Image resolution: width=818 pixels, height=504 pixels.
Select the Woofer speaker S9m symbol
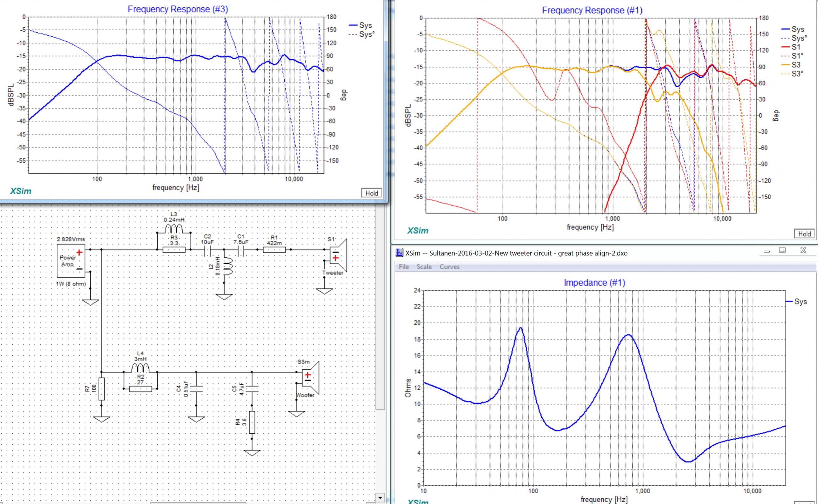coord(311,378)
